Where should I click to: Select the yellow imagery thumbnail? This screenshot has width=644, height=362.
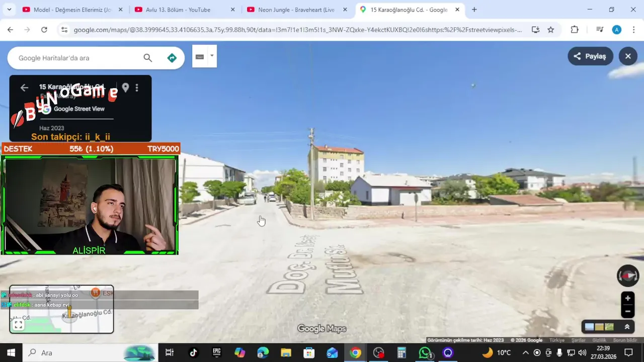pos(599,327)
